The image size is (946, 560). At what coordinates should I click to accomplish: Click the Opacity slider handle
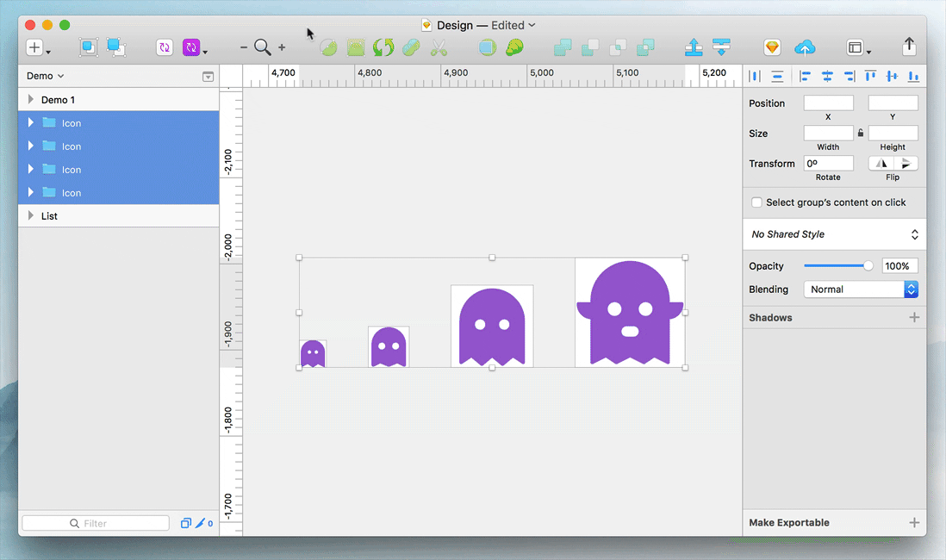click(868, 265)
